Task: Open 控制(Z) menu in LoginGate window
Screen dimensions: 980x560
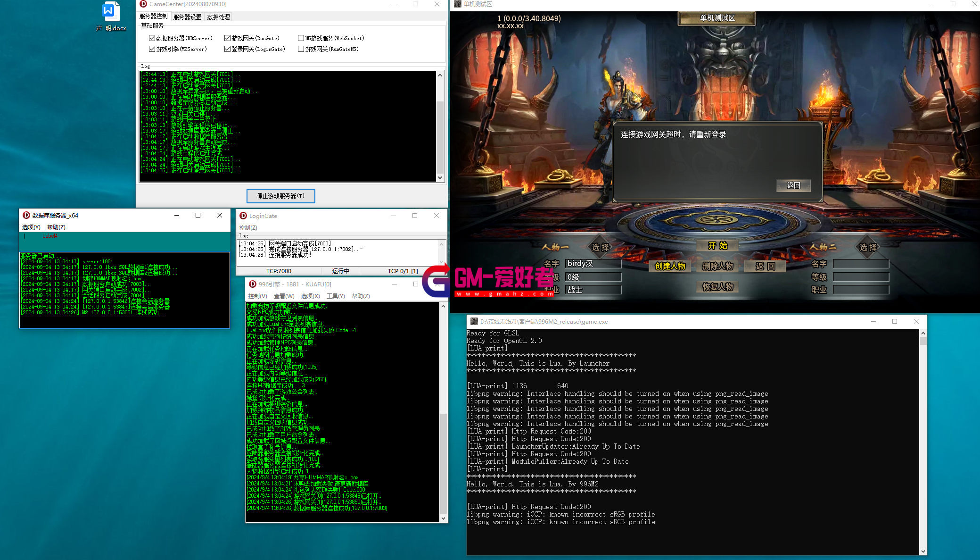Action: coord(248,228)
